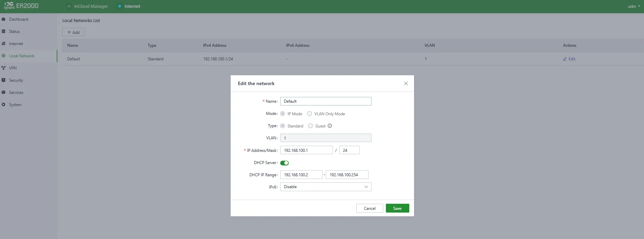
Task: Open the adm user dropdown menu
Action: pos(634,6)
